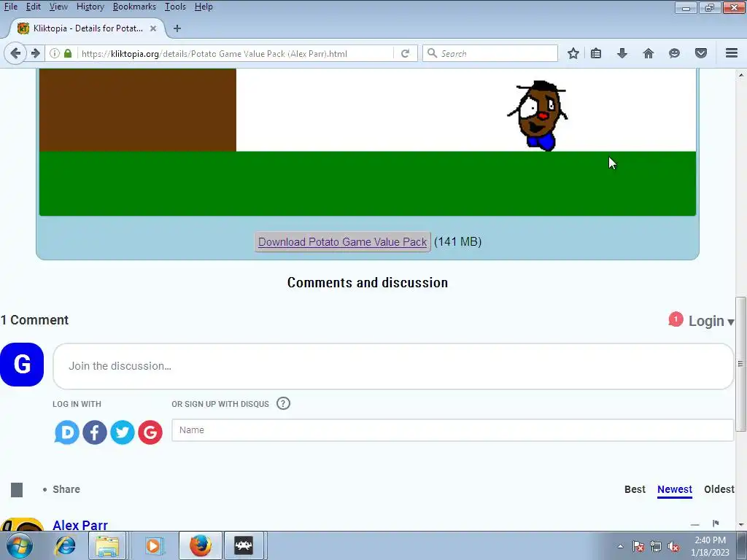The height and width of the screenshot is (560, 747).
Task: Open the Windows Start menu
Action: [x=20, y=545]
